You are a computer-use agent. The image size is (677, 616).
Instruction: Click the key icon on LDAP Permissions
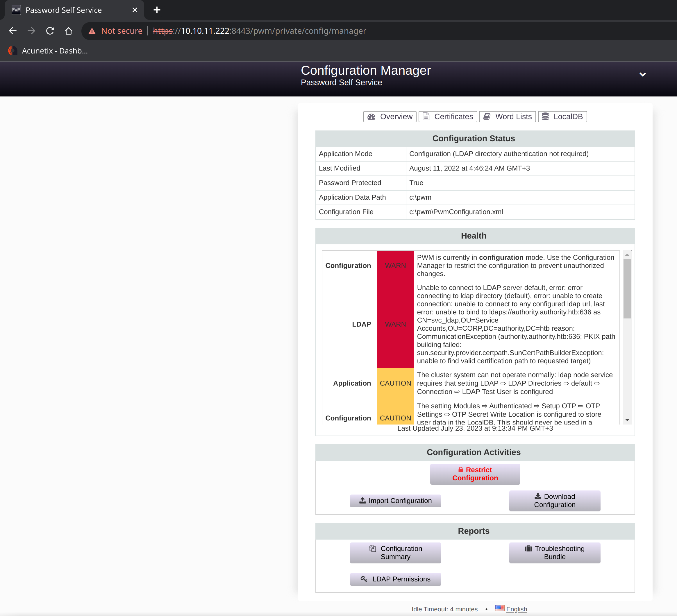tap(364, 579)
